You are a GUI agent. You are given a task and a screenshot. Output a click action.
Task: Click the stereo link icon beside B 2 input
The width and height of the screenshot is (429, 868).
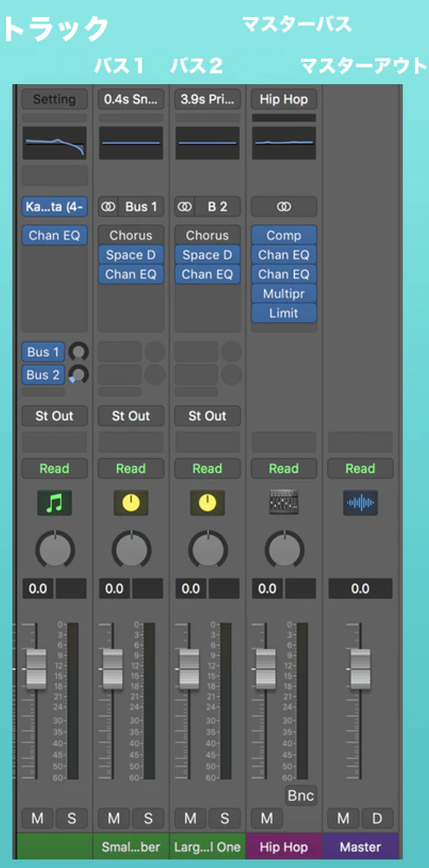[184, 207]
